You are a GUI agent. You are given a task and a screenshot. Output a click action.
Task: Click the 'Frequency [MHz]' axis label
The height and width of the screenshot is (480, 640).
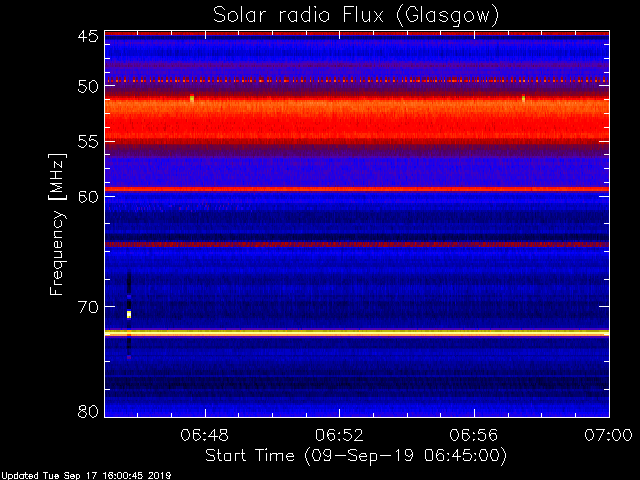point(57,224)
